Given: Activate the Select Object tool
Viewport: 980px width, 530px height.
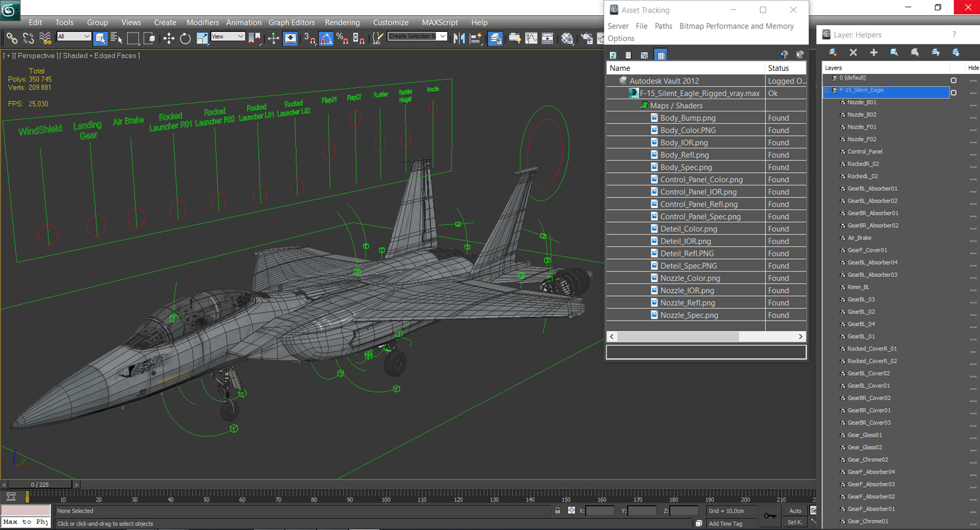Looking at the screenshot, I should tap(100, 38).
